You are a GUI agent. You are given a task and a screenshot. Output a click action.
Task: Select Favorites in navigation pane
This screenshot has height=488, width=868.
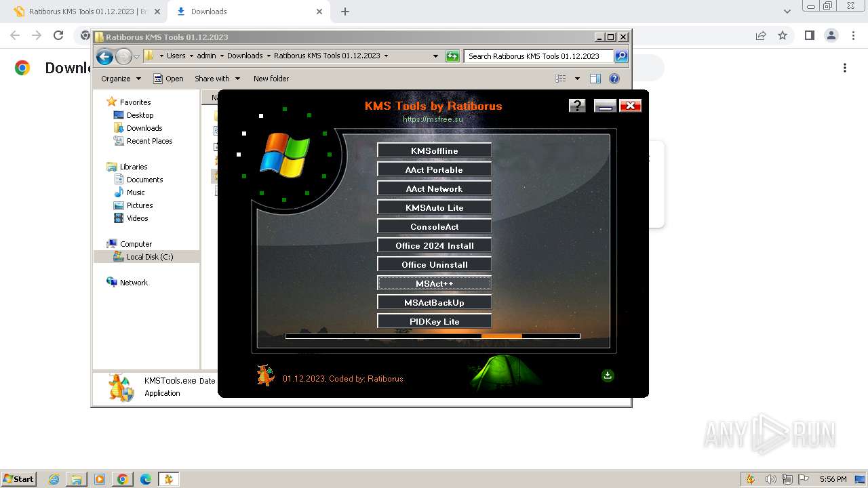coord(135,102)
